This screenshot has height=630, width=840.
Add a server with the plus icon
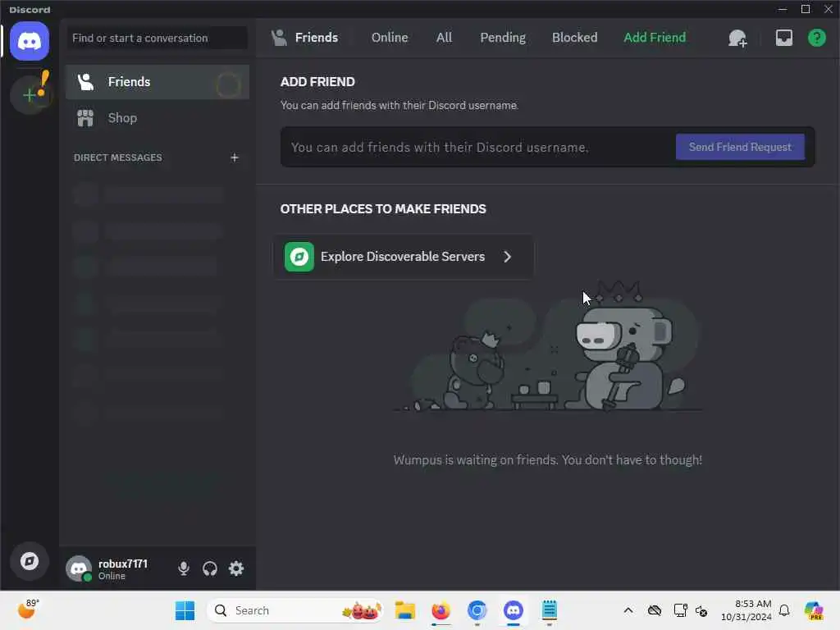30,95
